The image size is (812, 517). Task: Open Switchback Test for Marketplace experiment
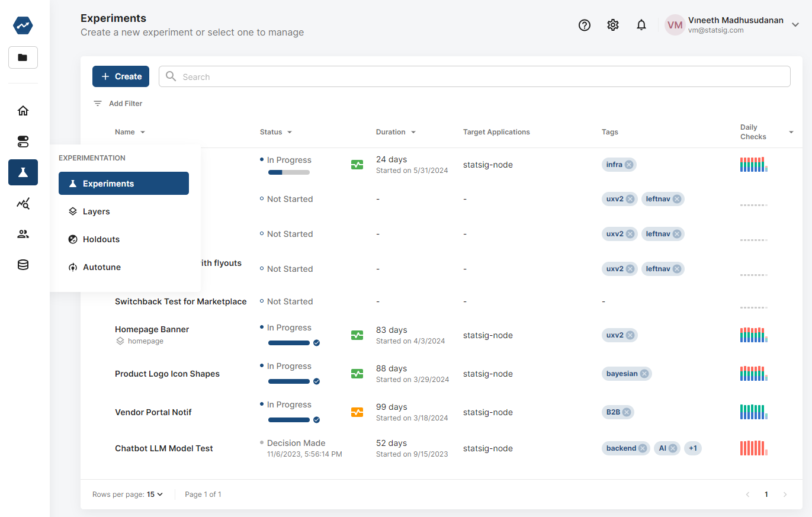[x=181, y=301]
